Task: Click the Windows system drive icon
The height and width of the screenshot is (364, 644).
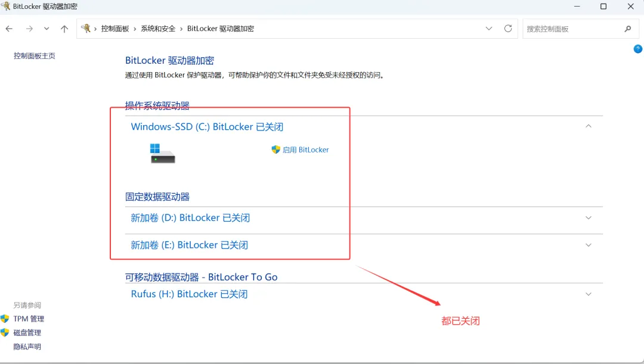Action: [162, 154]
